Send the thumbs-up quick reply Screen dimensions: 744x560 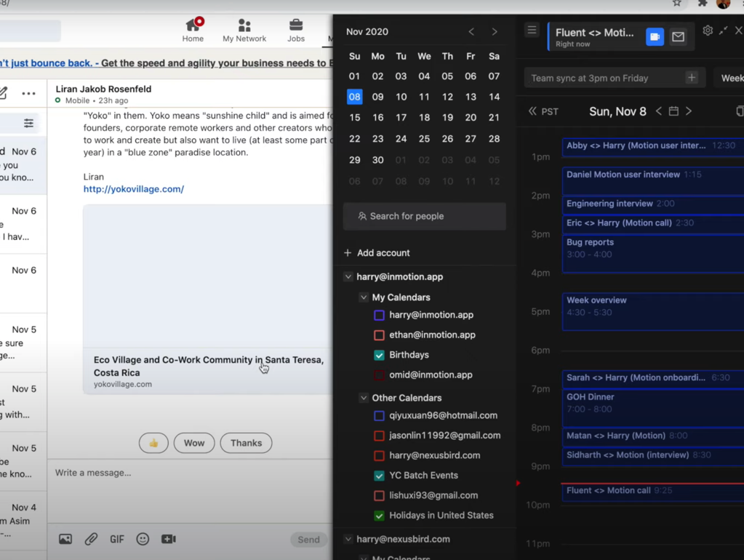[x=153, y=443]
